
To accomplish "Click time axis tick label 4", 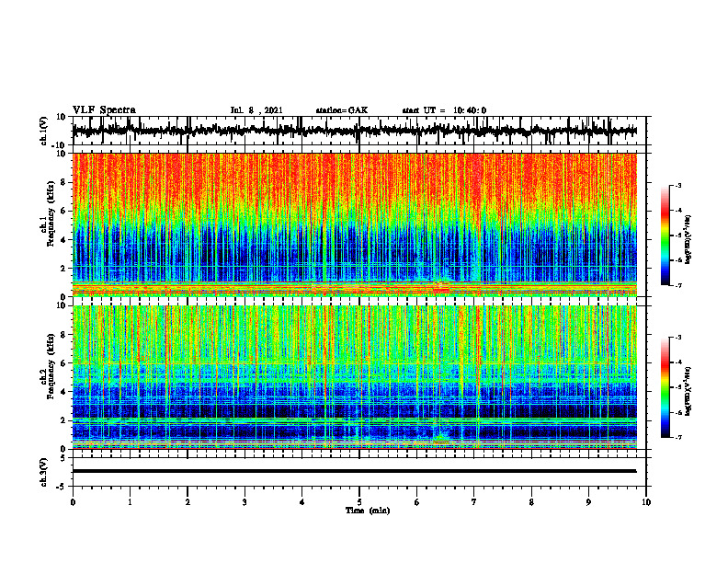I will (302, 502).
